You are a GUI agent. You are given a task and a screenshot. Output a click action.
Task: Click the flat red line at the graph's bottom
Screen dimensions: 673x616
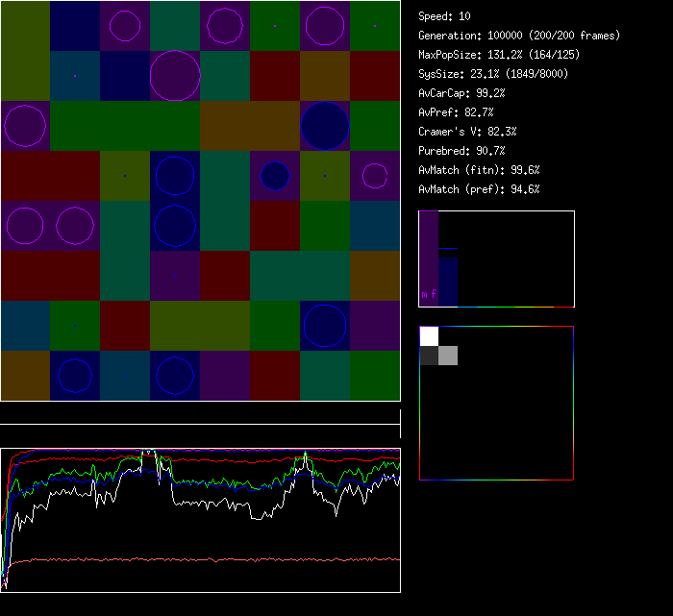pyautogui.click(x=200, y=558)
